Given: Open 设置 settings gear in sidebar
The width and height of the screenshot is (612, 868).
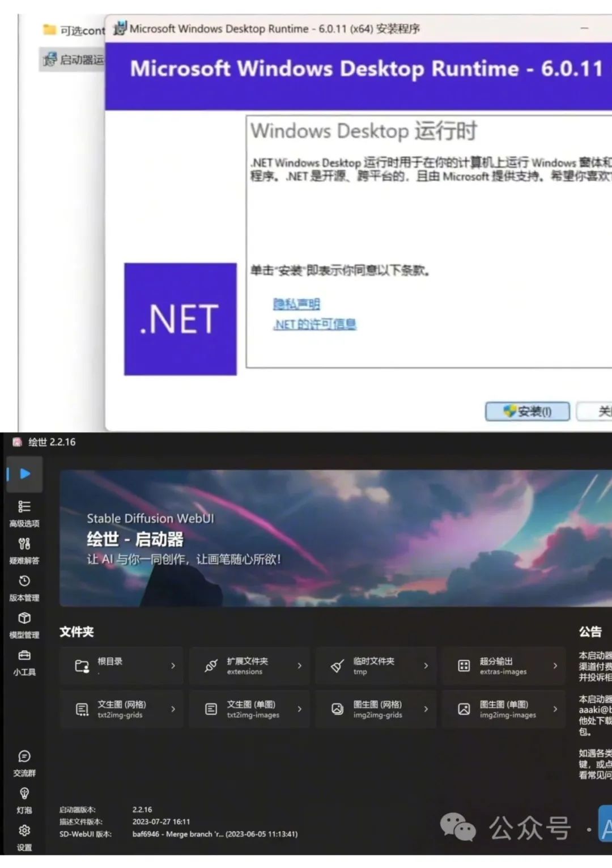Looking at the screenshot, I should click(x=24, y=837).
